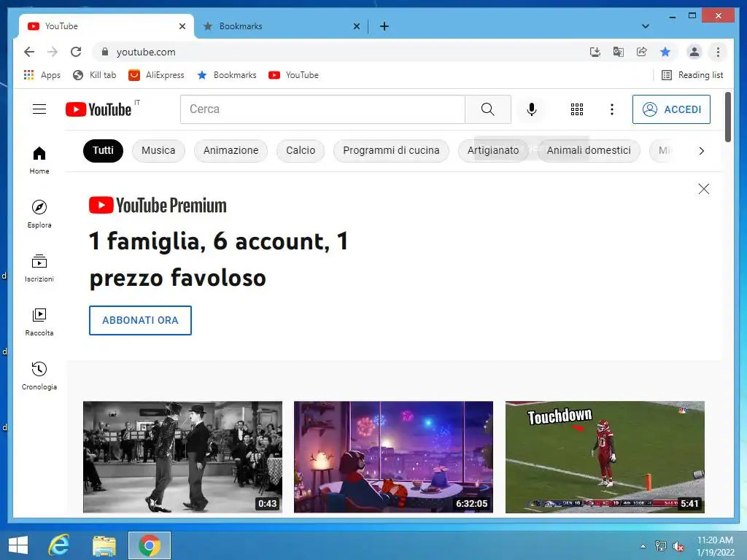The width and height of the screenshot is (747, 560).
Task: Start voice search with the microphone
Action: (532, 109)
